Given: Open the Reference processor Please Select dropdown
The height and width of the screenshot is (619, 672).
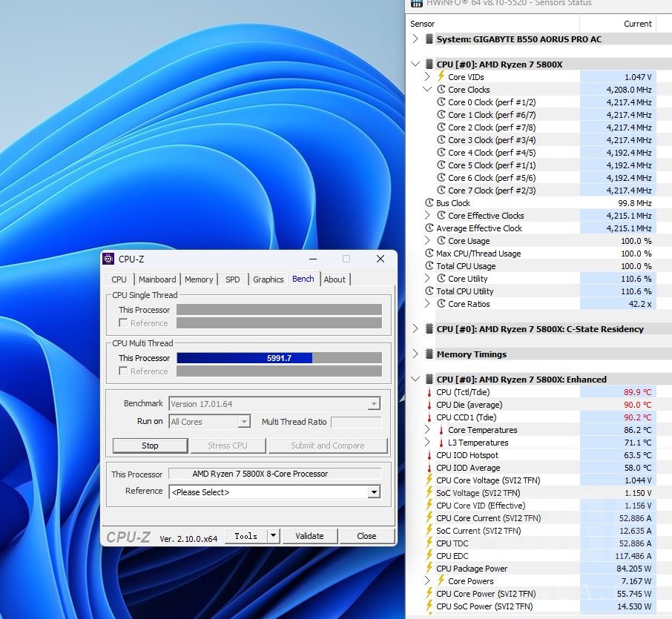Looking at the screenshot, I should coord(374,492).
